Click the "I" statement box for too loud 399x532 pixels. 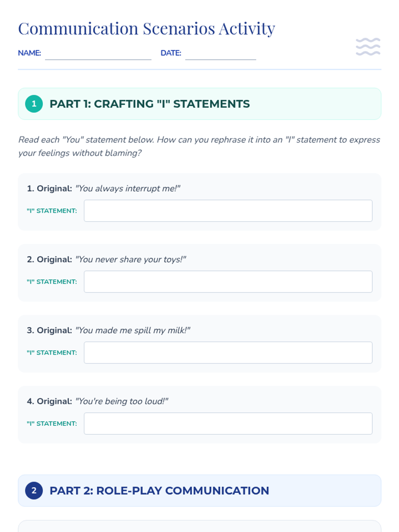click(228, 423)
